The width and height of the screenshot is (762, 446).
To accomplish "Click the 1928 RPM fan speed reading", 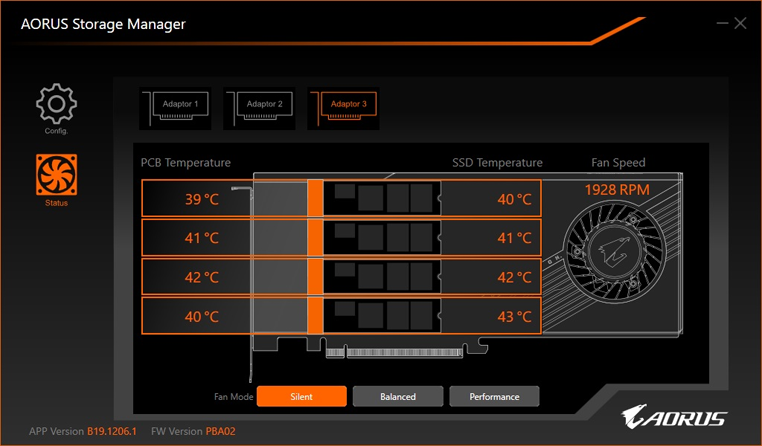I will (x=619, y=189).
